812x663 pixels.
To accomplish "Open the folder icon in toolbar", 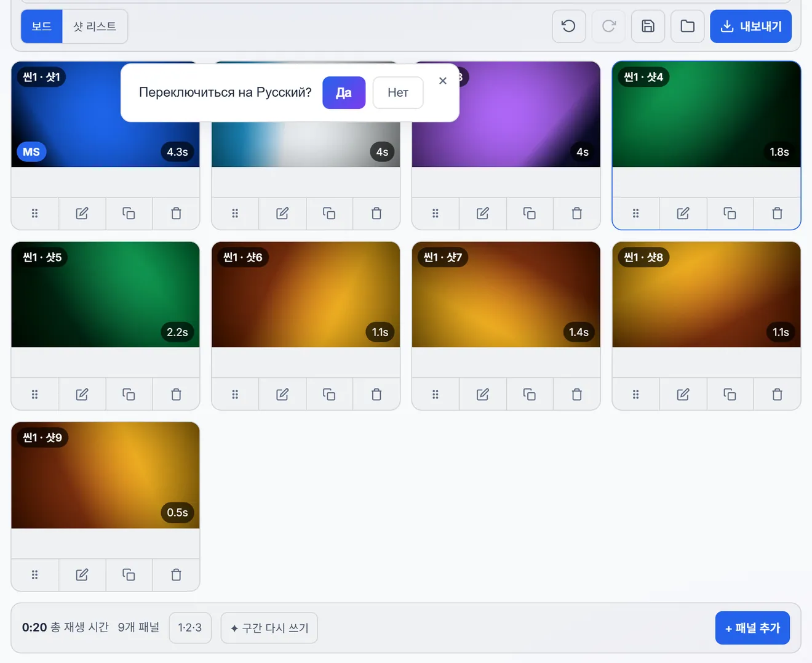I will tap(688, 26).
